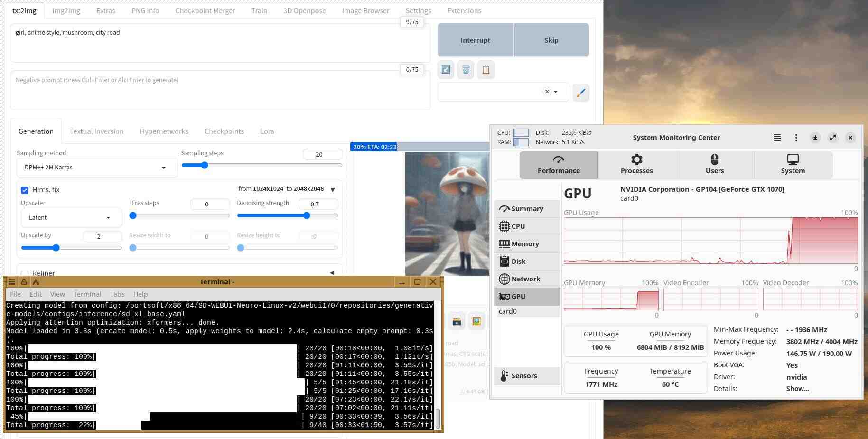This screenshot has height=439, width=868.
Task: Click the up-arrow shade icon in Terminal title bar
Action: tap(36, 282)
